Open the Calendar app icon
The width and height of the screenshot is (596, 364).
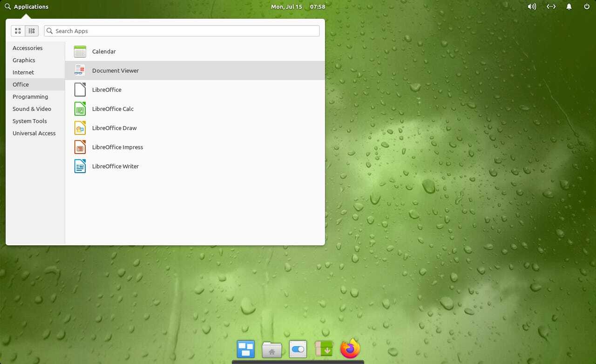pos(80,52)
